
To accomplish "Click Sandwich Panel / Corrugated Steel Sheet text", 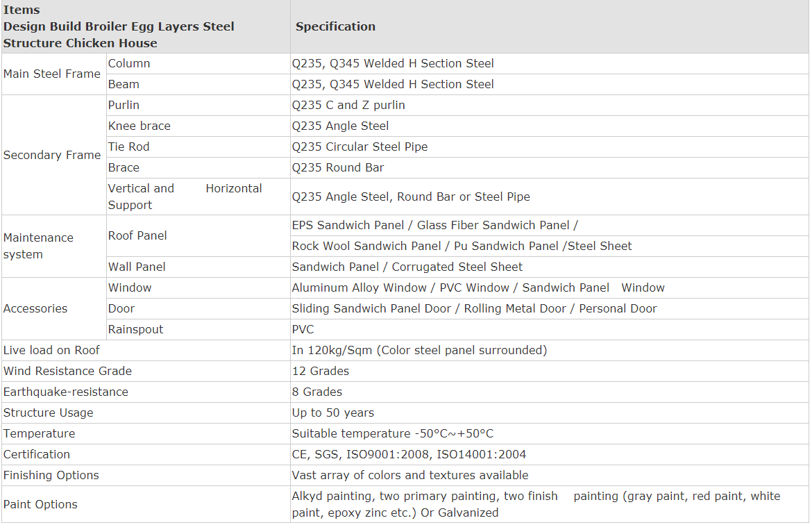I will point(407,267).
